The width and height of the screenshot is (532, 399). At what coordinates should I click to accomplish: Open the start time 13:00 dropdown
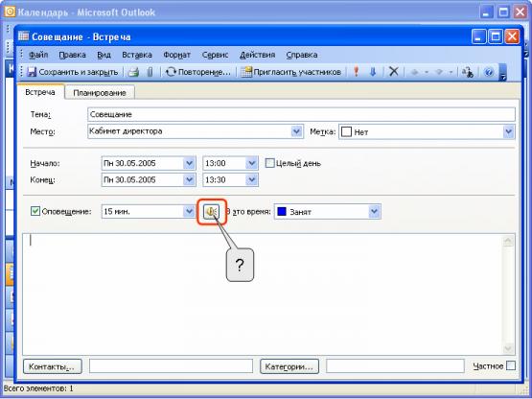tap(251, 163)
